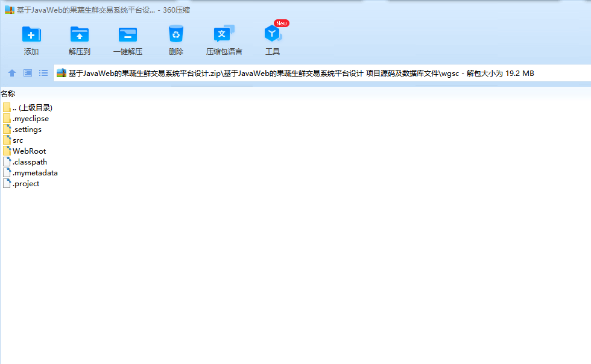
Task: Select the .project file
Action: tap(21, 184)
